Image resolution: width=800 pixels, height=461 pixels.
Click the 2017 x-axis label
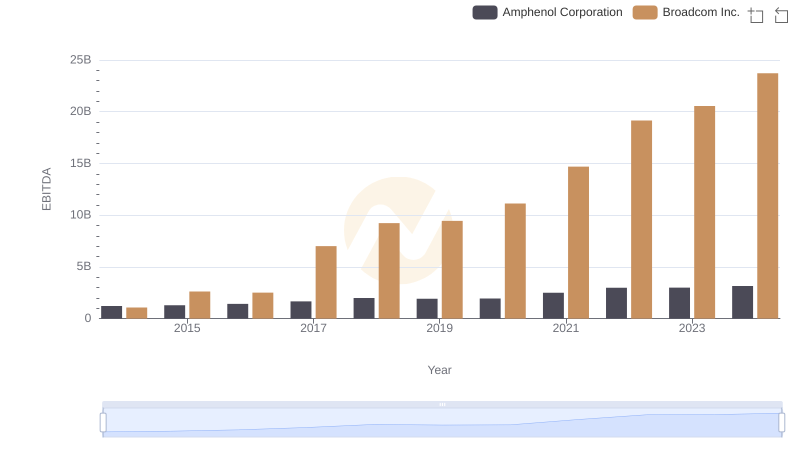pos(313,328)
